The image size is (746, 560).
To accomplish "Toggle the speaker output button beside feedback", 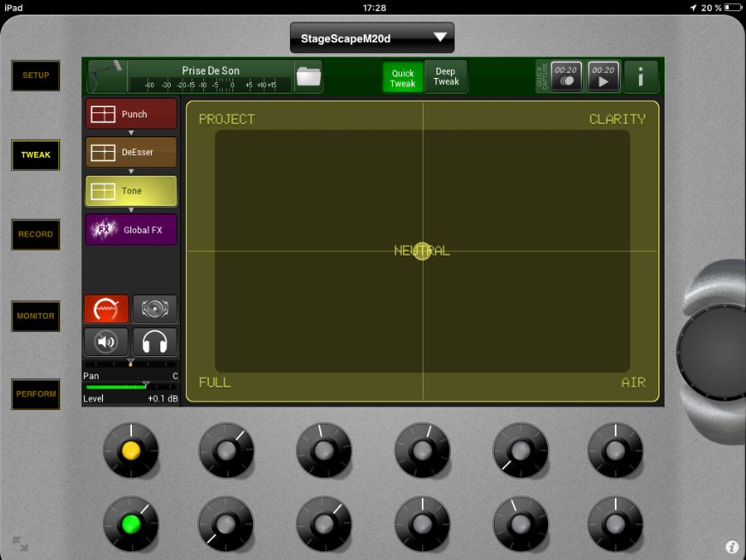I will [x=154, y=309].
